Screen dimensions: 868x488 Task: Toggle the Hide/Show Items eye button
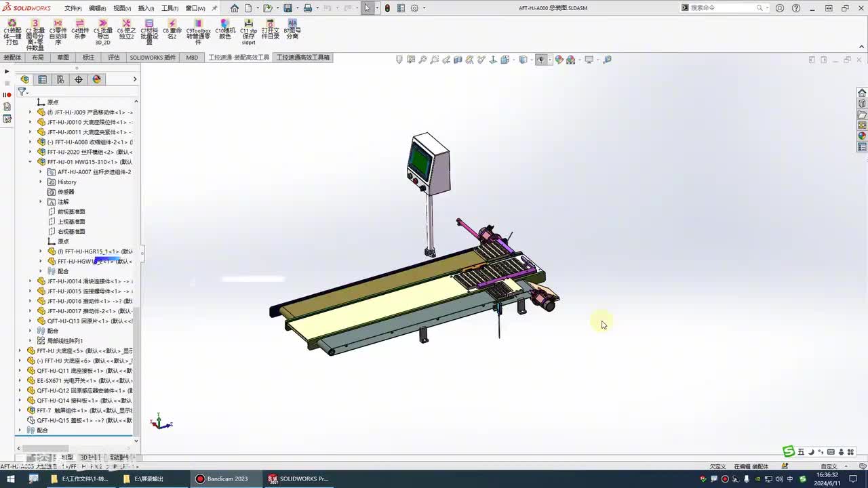(541, 60)
